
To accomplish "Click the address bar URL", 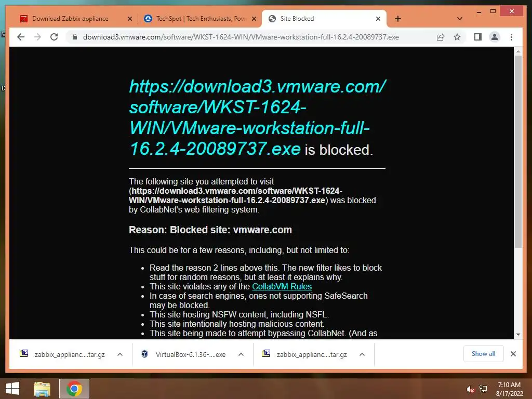I will click(241, 37).
